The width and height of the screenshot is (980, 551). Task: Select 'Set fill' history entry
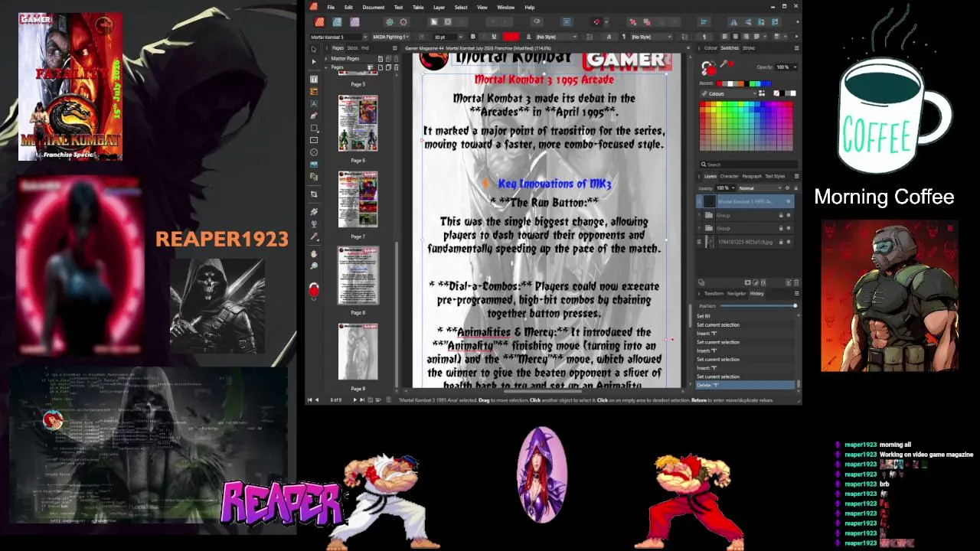744,316
